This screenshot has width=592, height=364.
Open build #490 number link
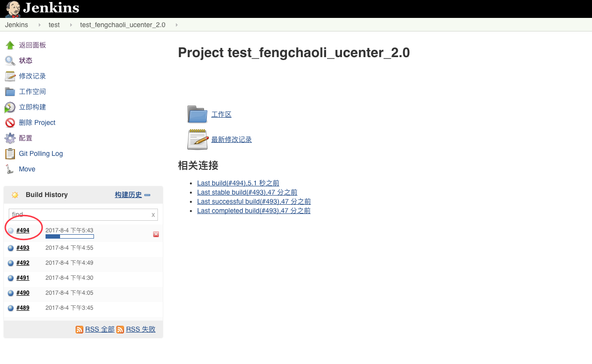coord(23,293)
